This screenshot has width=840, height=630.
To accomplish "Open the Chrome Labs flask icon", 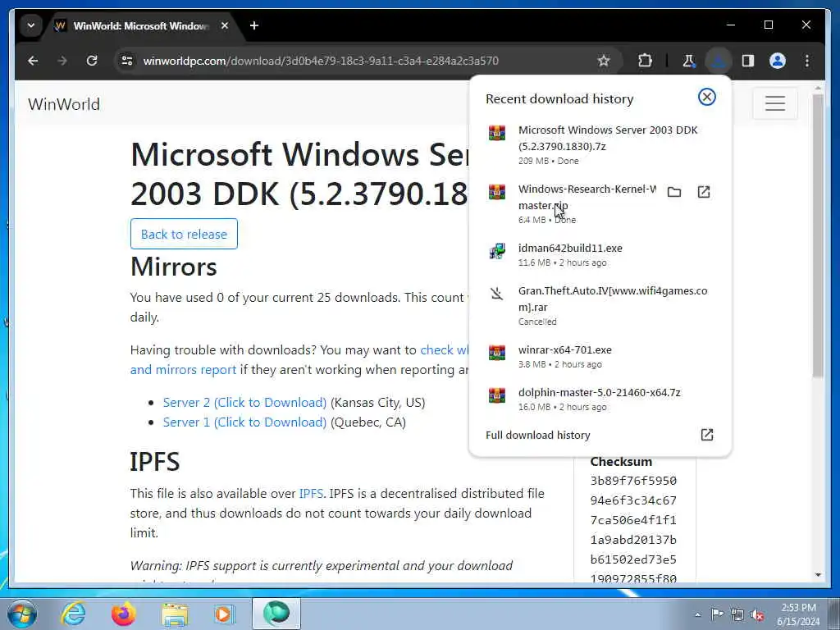I will [689, 61].
